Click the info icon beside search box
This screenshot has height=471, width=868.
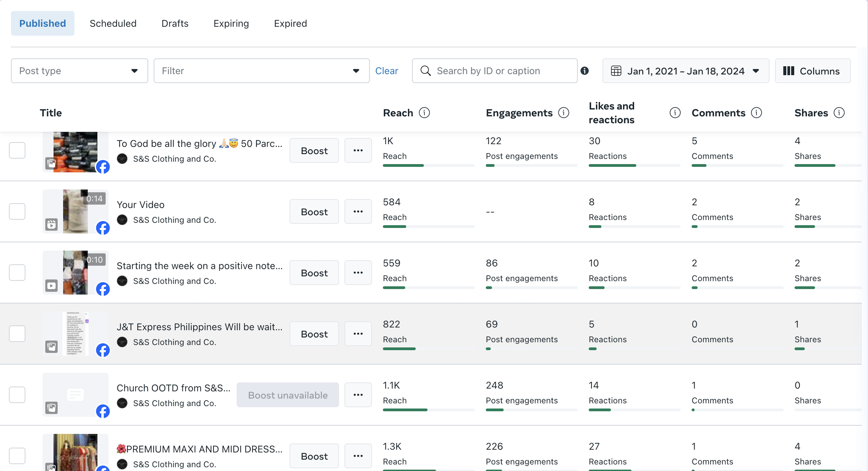click(x=585, y=71)
